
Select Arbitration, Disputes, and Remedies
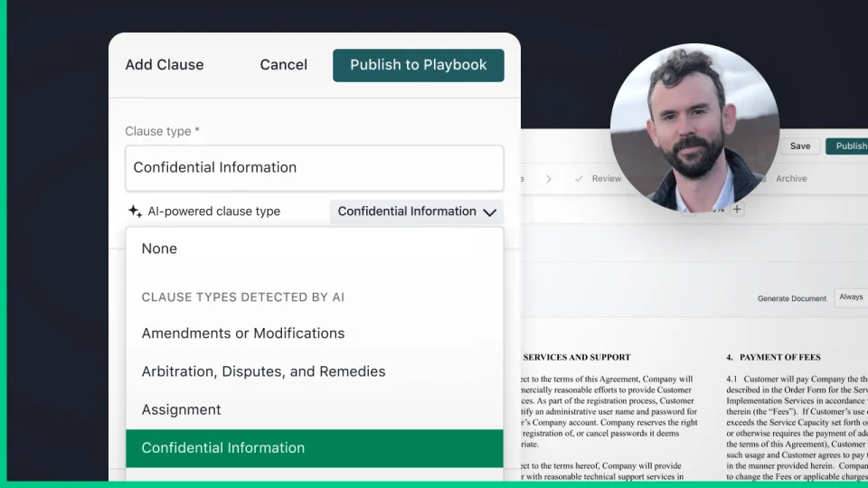pyautogui.click(x=263, y=371)
